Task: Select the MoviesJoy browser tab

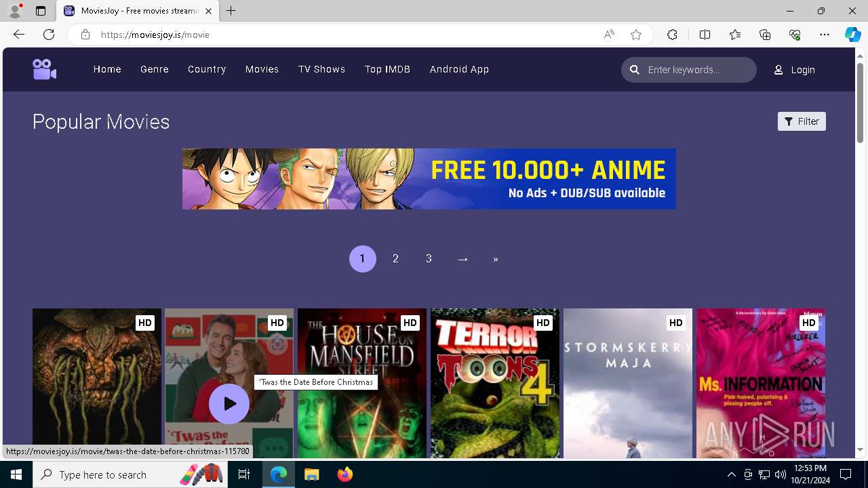Action: coord(138,11)
